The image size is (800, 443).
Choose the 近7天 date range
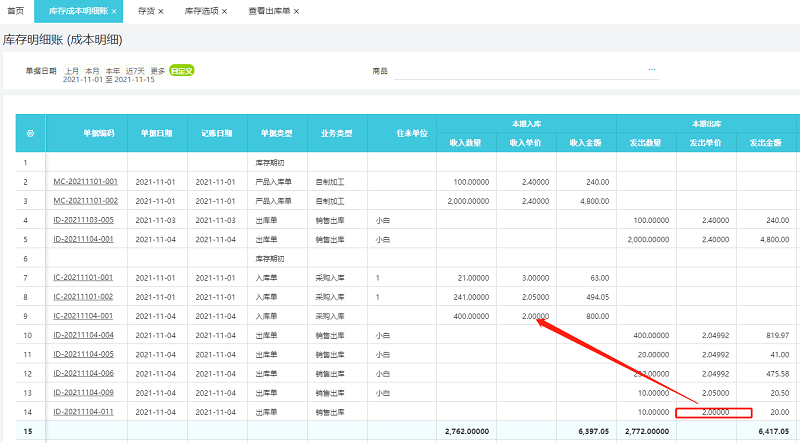pos(134,71)
